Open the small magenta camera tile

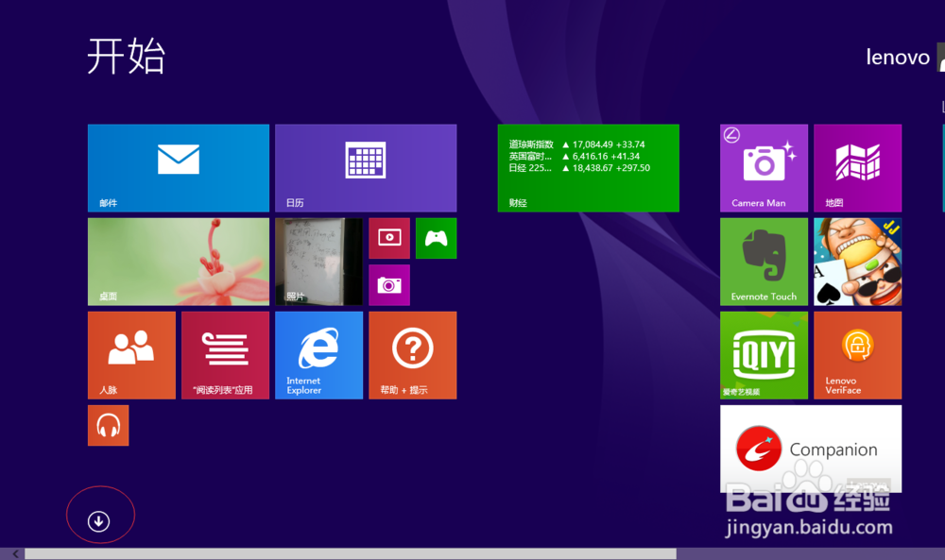pos(388,284)
